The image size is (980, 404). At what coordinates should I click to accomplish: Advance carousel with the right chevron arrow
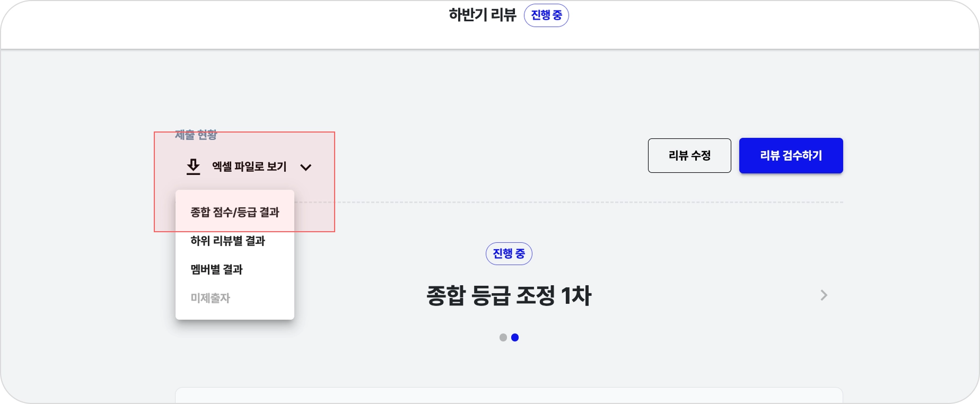pos(824,295)
